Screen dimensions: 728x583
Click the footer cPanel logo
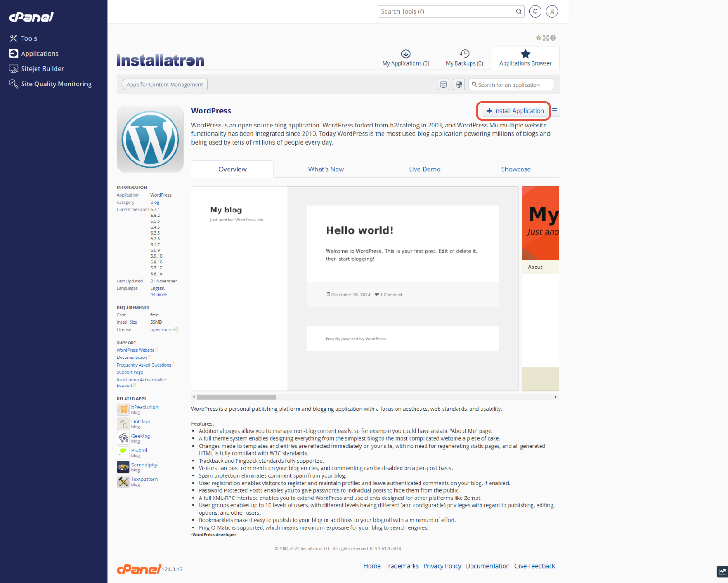pos(139,569)
